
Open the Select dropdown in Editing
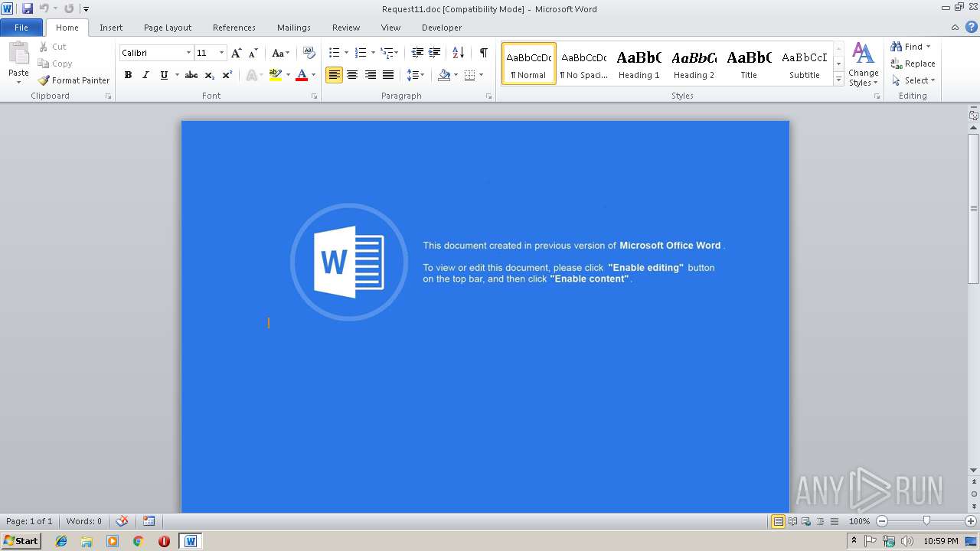click(x=913, y=80)
